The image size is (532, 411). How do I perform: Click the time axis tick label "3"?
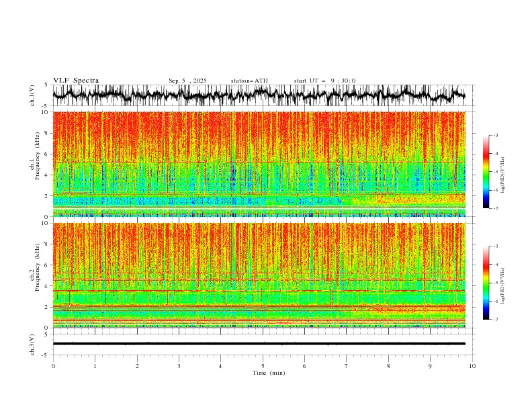(179, 366)
